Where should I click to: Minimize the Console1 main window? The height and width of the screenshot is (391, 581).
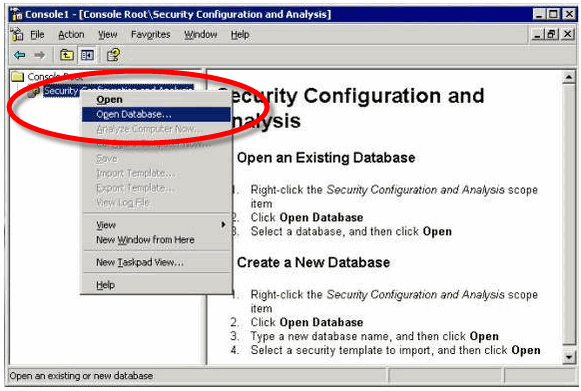click(540, 14)
